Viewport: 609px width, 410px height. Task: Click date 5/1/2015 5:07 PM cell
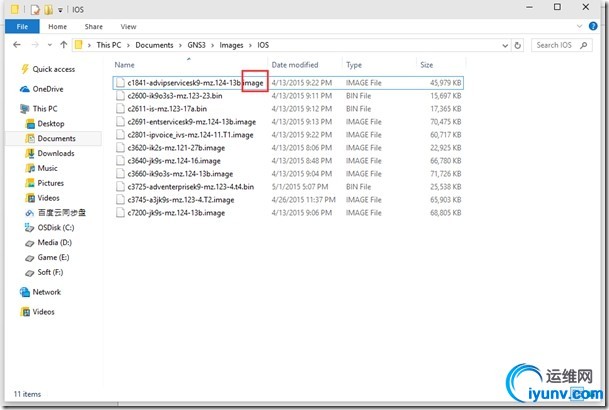click(300, 187)
